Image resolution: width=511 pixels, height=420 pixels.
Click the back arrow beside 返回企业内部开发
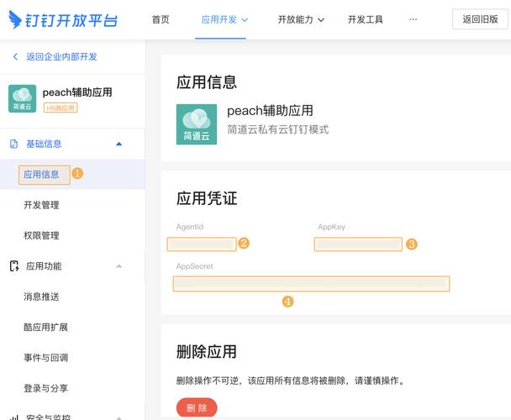click(15, 56)
